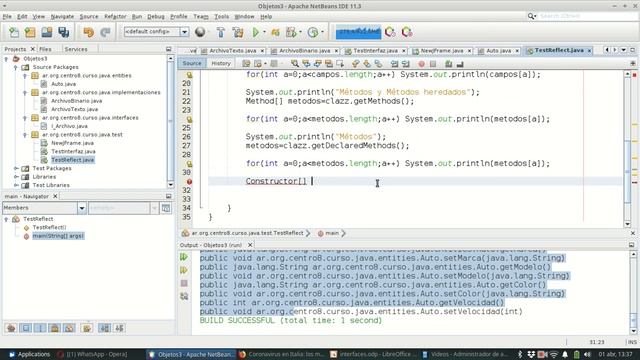Click the main breadcrumb in the editor

(332, 233)
